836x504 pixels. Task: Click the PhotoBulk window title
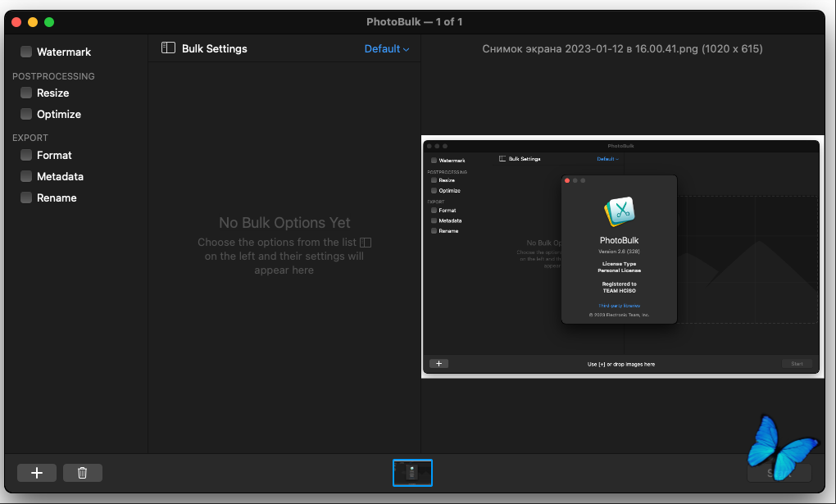[x=414, y=22]
